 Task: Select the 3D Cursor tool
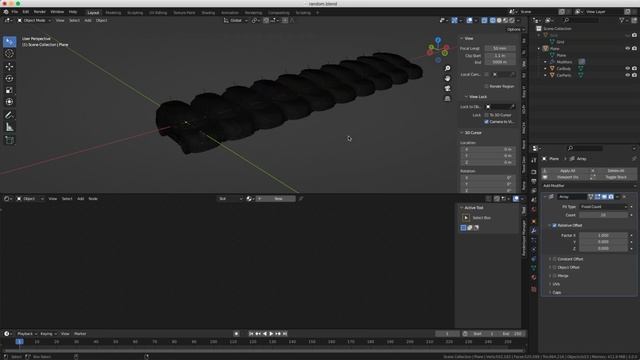pyautogui.click(x=9, y=53)
